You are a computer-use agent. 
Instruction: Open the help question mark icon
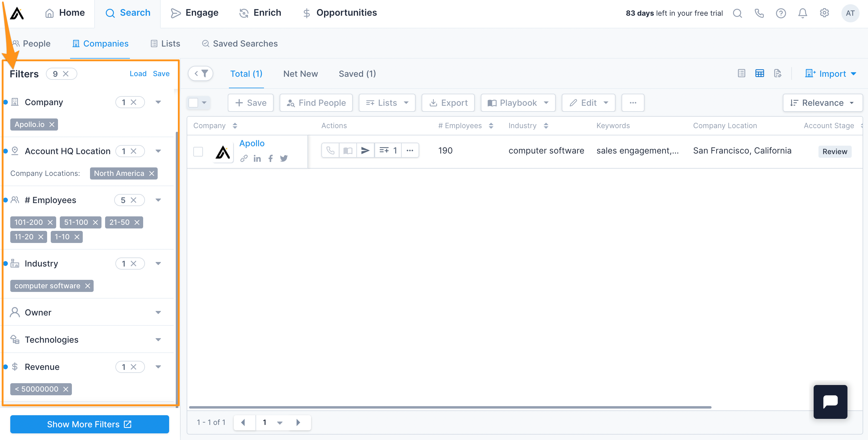(x=781, y=13)
